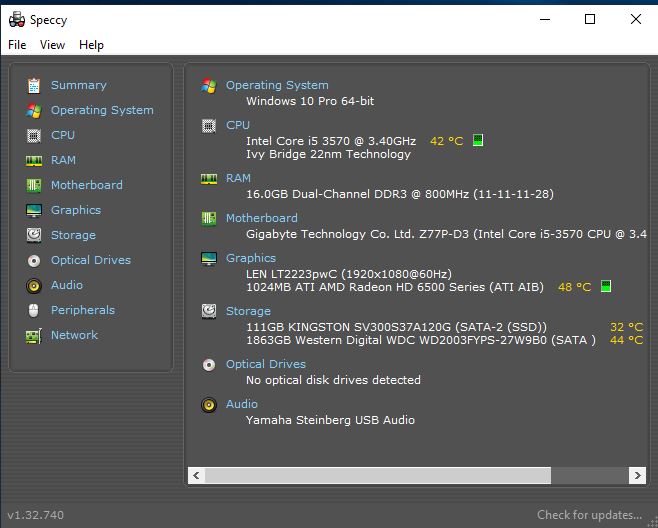Click the Network card icon in sidebar
Screen dimensions: 658x528
34,336
